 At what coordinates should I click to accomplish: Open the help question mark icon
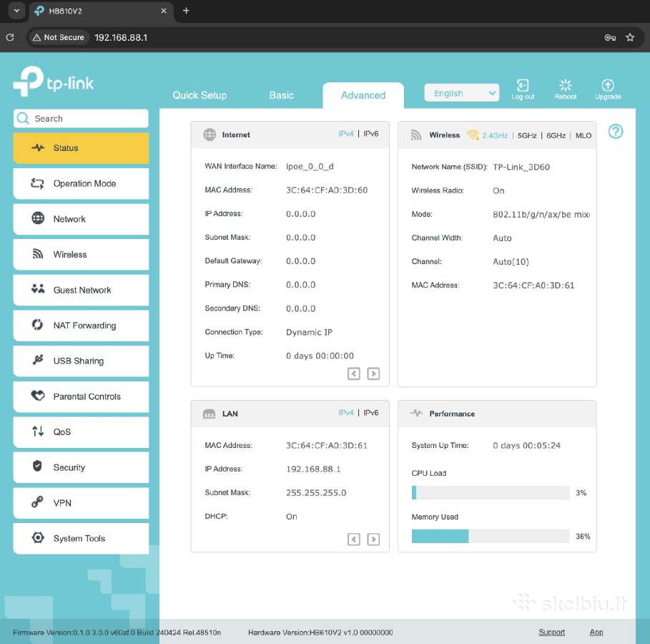click(x=616, y=132)
